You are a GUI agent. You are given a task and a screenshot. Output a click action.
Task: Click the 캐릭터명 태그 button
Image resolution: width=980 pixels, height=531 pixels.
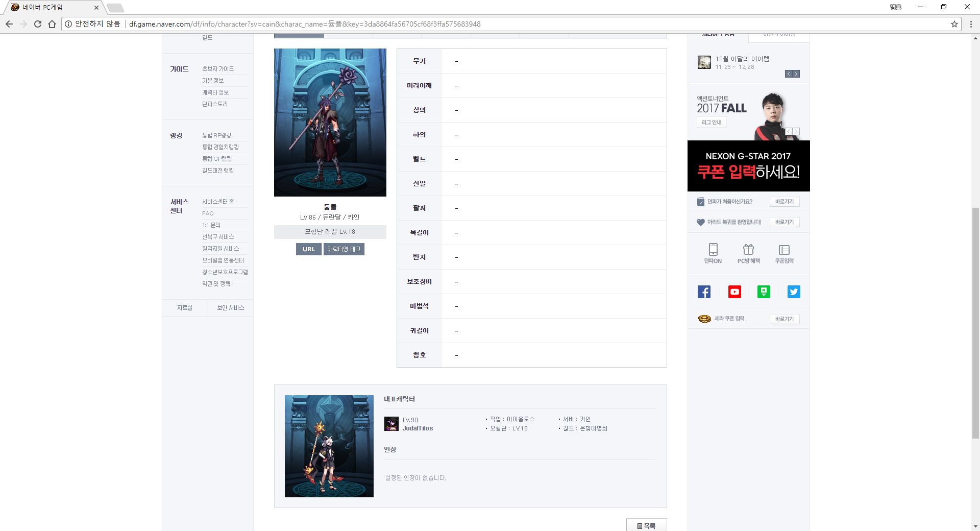tap(344, 249)
